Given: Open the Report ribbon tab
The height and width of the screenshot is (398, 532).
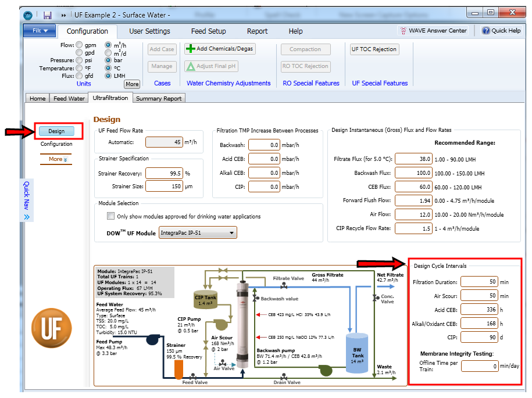Looking at the screenshot, I should (257, 31).
